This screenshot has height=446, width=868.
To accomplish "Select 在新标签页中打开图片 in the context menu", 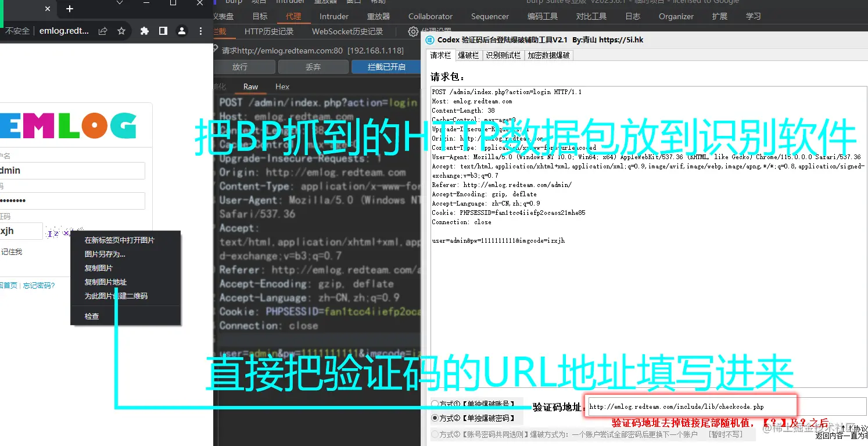I will [x=120, y=240].
